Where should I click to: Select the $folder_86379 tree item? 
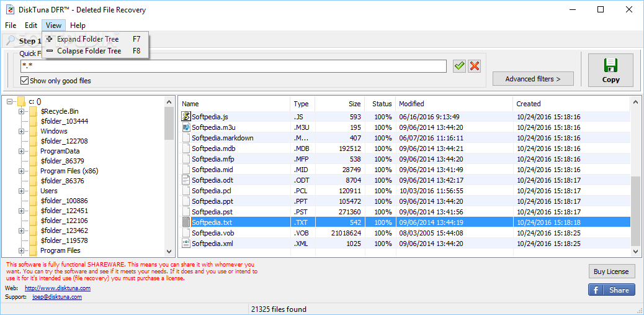point(63,161)
